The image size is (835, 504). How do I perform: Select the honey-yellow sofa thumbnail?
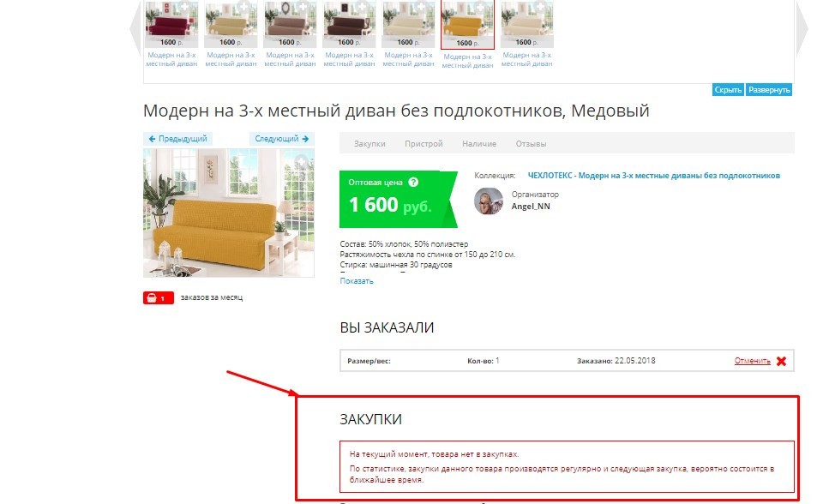pos(467,24)
